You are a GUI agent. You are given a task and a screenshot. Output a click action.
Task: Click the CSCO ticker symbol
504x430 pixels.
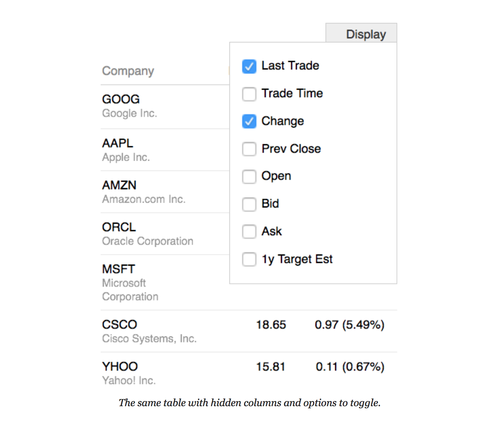[119, 324]
